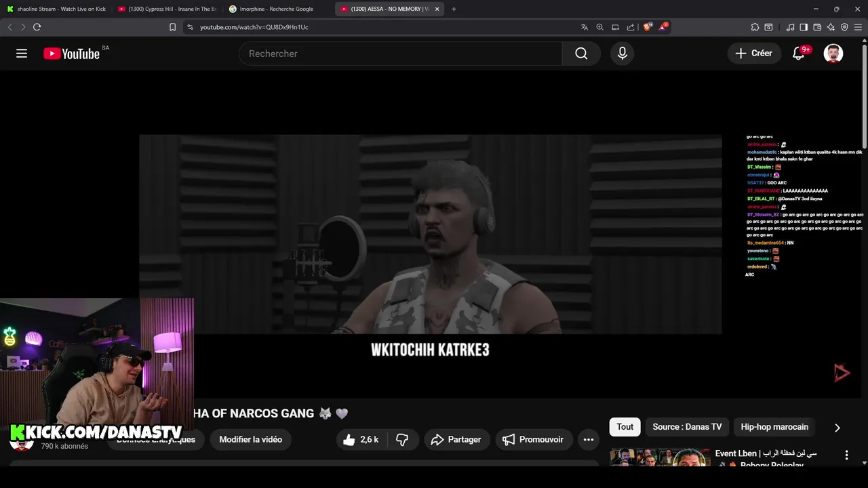Open Brave Wallet icon

[817, 27]
